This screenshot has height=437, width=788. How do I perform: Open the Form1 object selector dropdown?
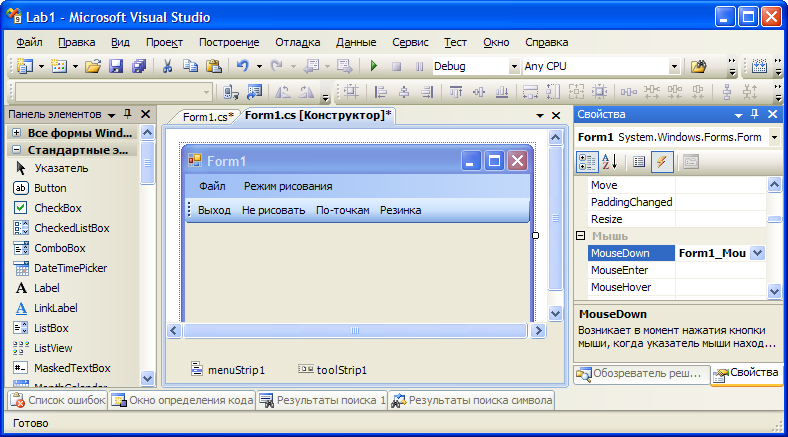[774, 137]
